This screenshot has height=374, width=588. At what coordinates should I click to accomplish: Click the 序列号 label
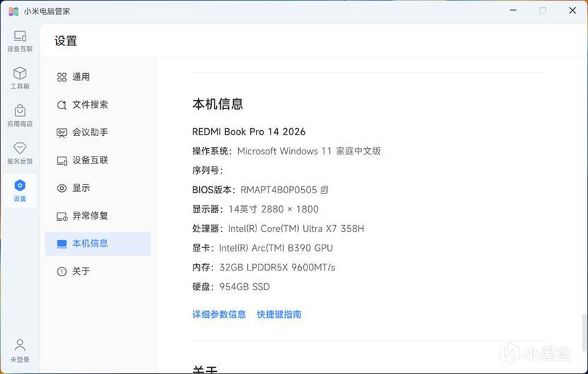[x=208, y=171]
